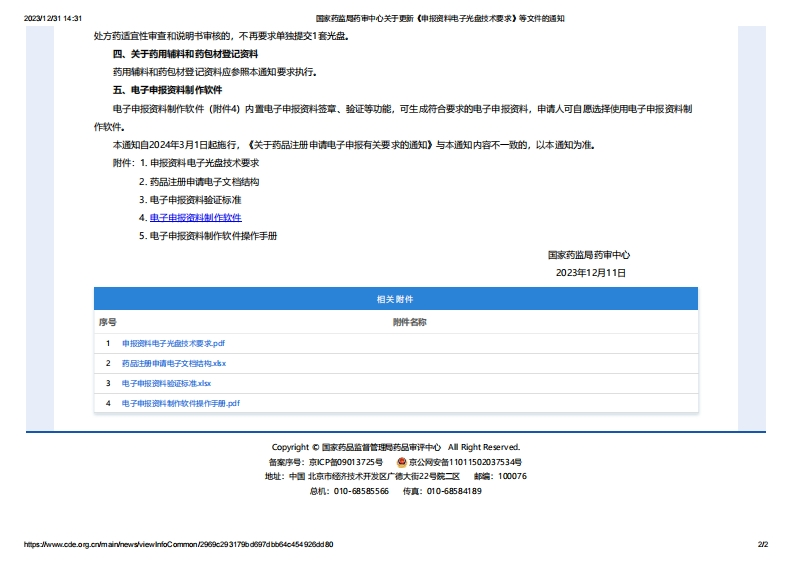The image size is (793, 561).
Task: Click the 国家药监局药审中心 signature line
Action: click(589, 255)
